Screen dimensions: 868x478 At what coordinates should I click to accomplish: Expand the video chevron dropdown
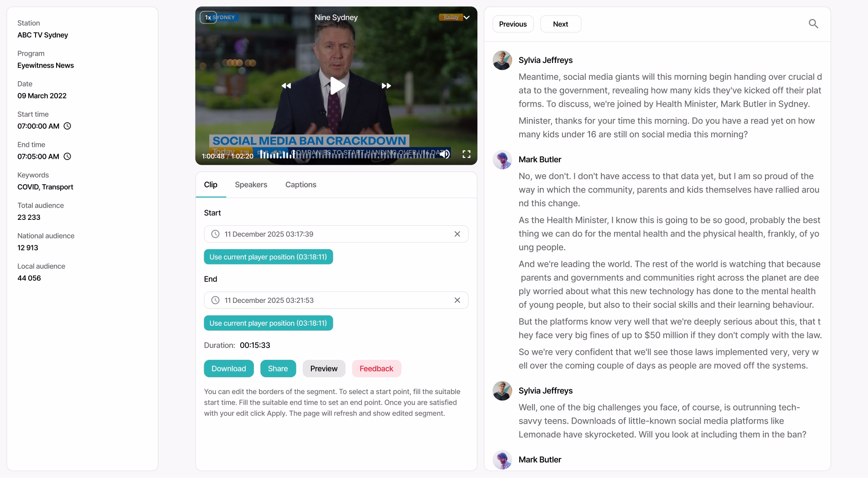466,17
